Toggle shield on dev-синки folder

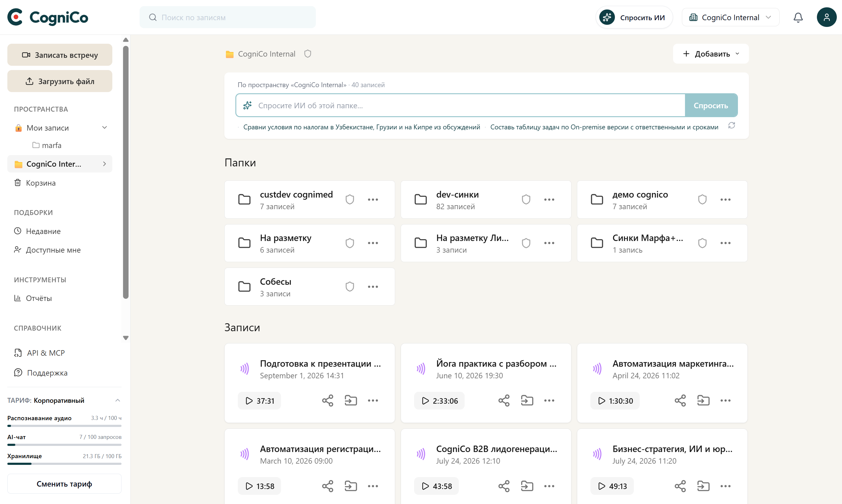point(526,199)
